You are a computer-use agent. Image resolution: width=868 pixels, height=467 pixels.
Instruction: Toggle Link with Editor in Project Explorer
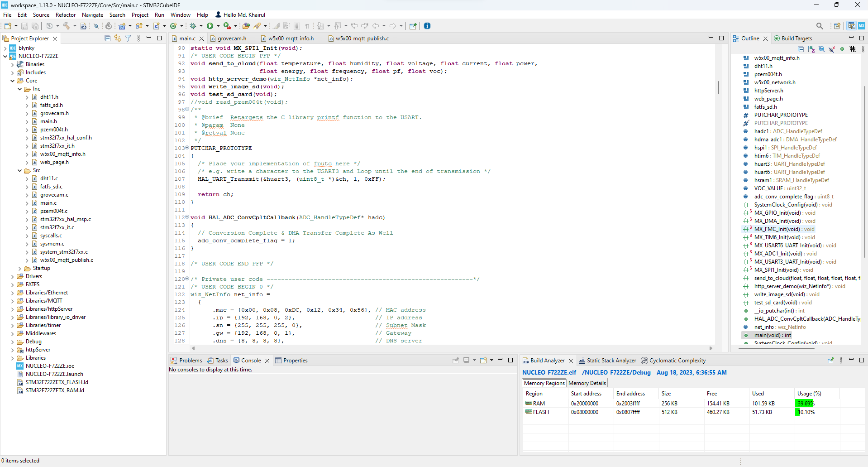click(x=118, y=38)
